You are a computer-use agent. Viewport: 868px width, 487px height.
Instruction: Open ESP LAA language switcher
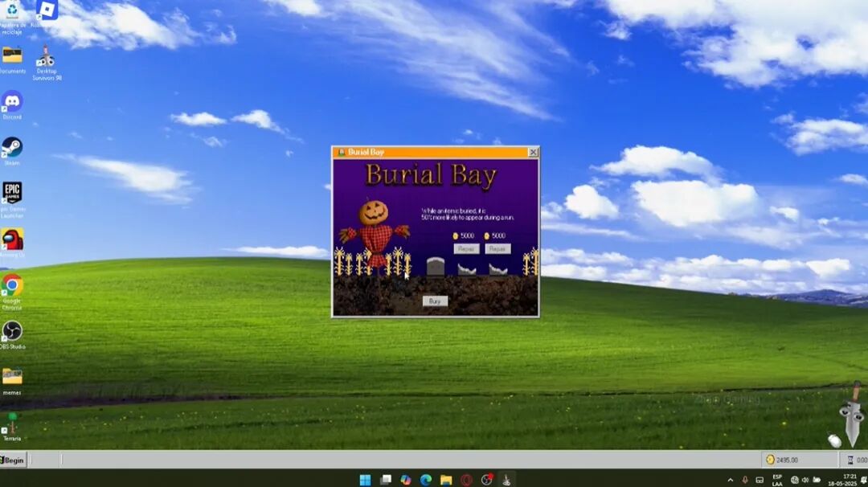coord(777,481)
